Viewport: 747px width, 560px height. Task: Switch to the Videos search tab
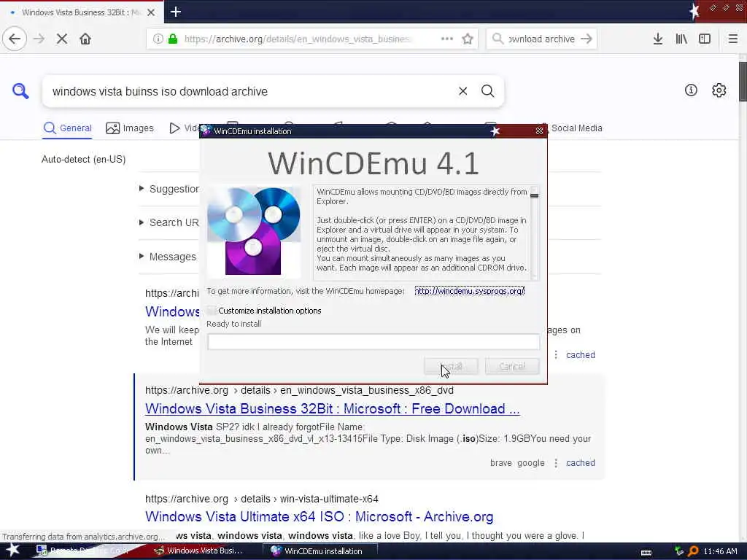tap(185, 128)
